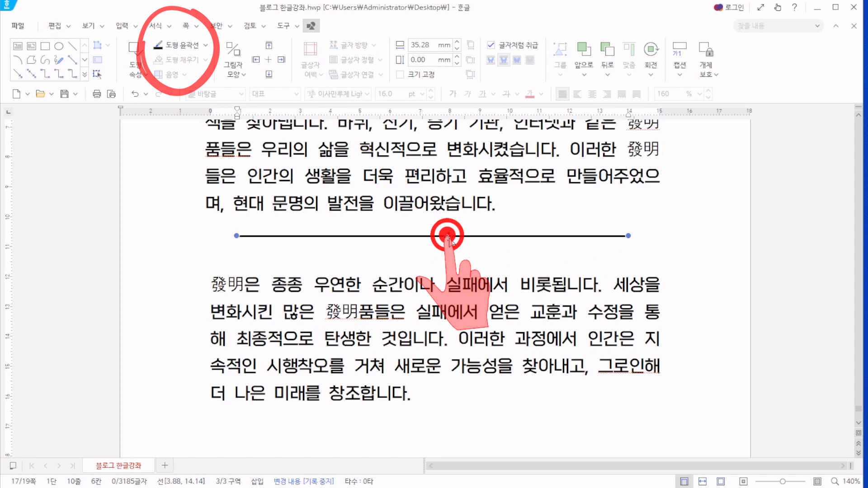Select the rectangle shape tool
This screenshot has height=488, width=868.
pos(45,46)
